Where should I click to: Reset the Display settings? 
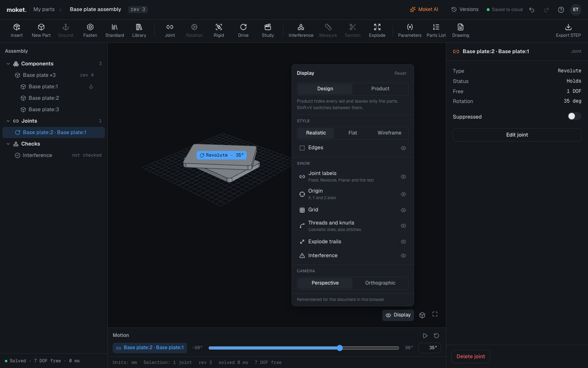click(x=400, y=74)
